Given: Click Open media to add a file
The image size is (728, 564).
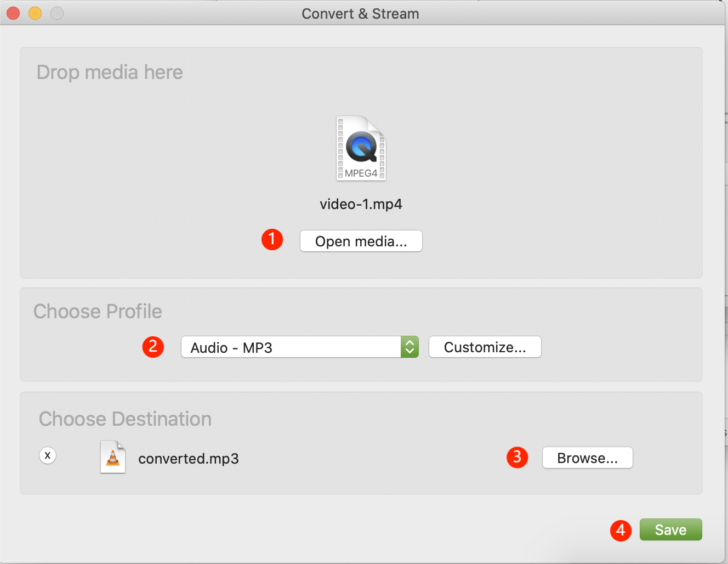Looking at the screenshot, I should click(361, 241).
